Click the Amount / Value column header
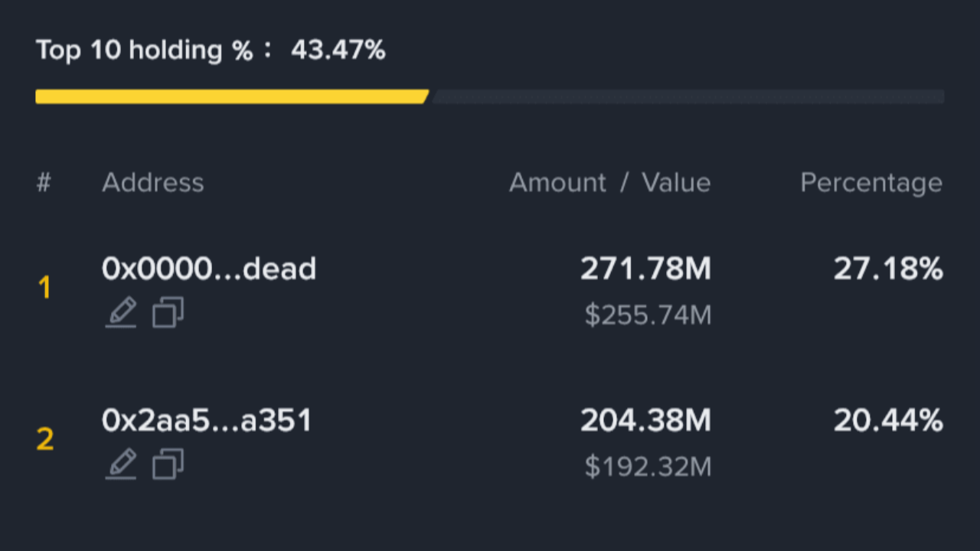Screen dimensions: 980x551 pos(609,182)
